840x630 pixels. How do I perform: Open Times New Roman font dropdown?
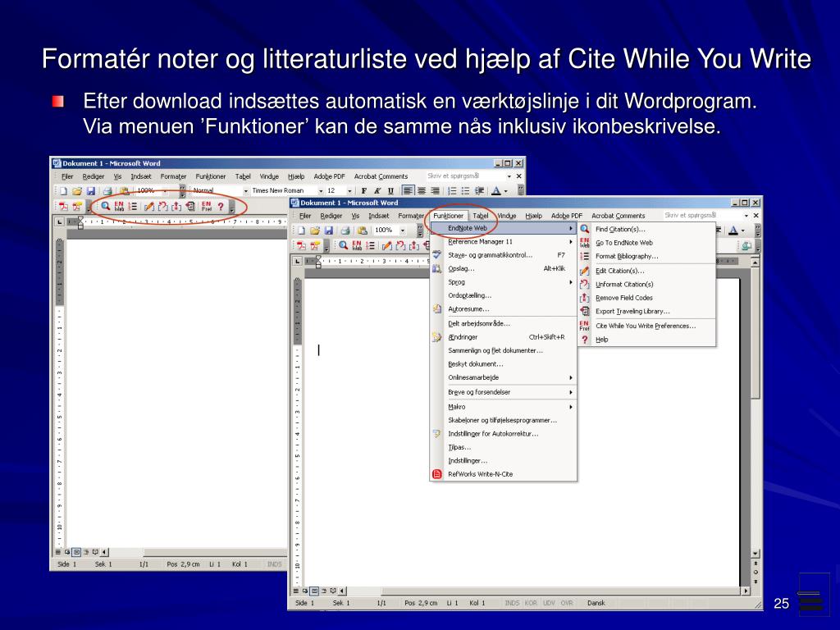pos(321,190)
